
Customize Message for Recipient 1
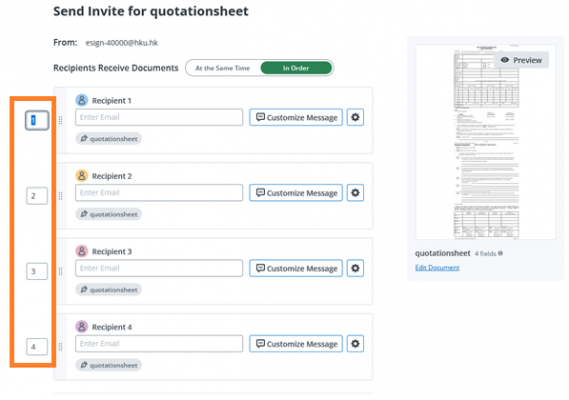point(296,117)
